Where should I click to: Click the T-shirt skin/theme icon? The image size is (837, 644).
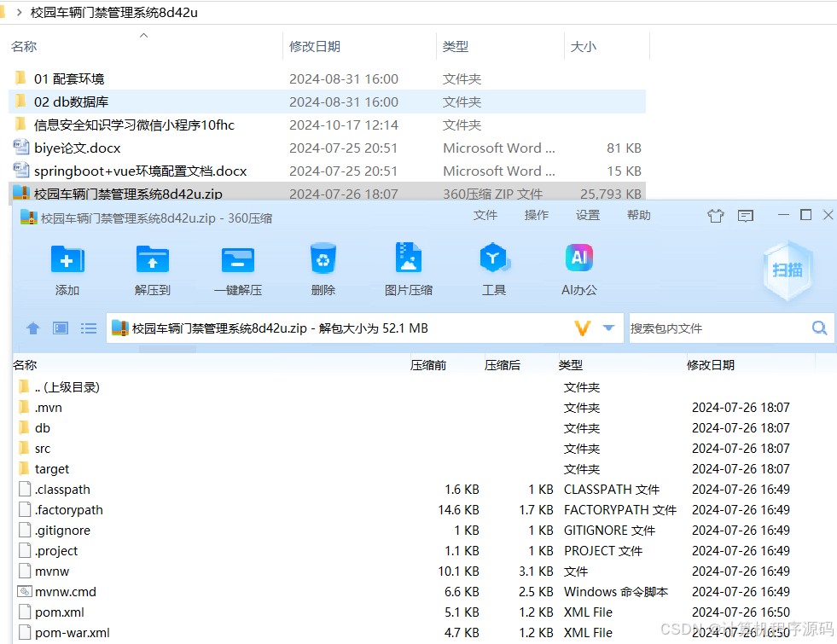click(x=715, y=216)
